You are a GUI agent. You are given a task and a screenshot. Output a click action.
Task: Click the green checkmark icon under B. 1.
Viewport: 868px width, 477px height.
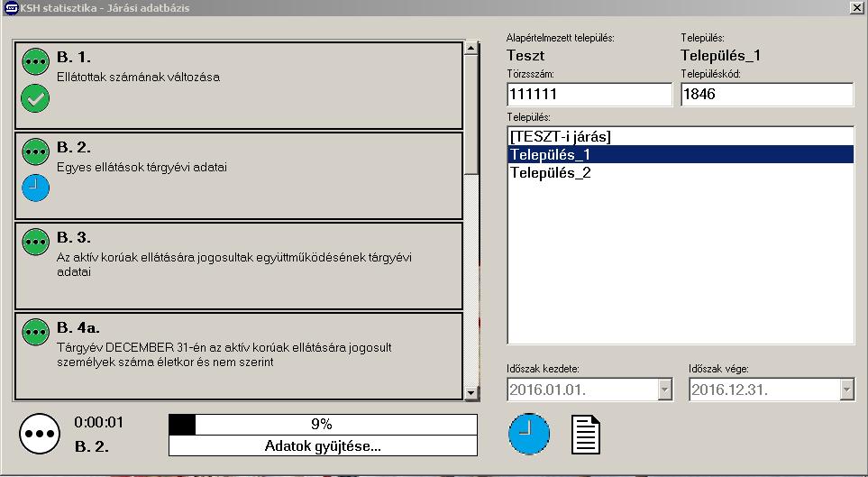click(35, 98)
